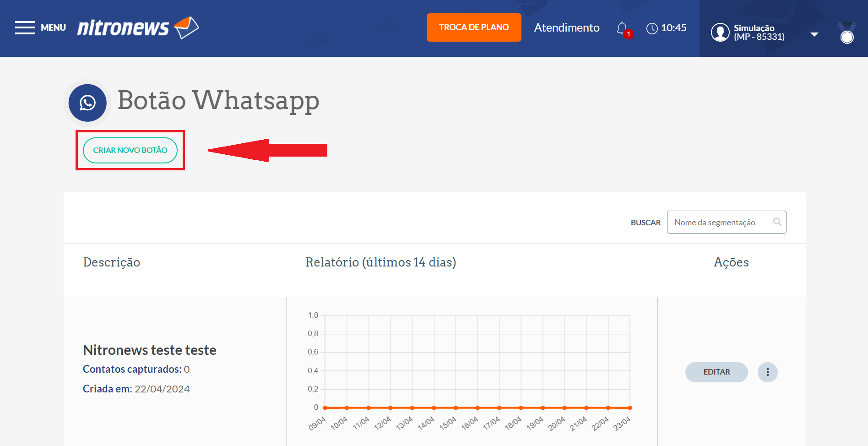Click EDITAR for Nitronews teste teste
868x446 pixels.
716,372
